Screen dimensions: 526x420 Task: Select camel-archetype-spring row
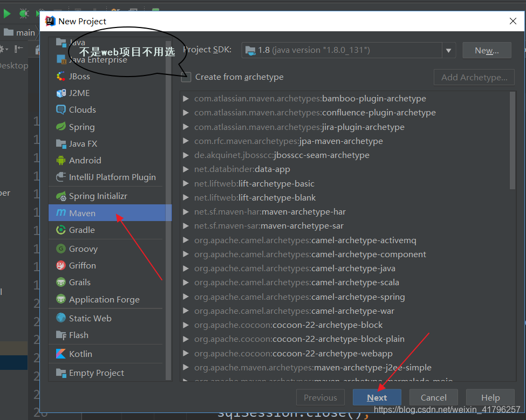click(345, 297)
